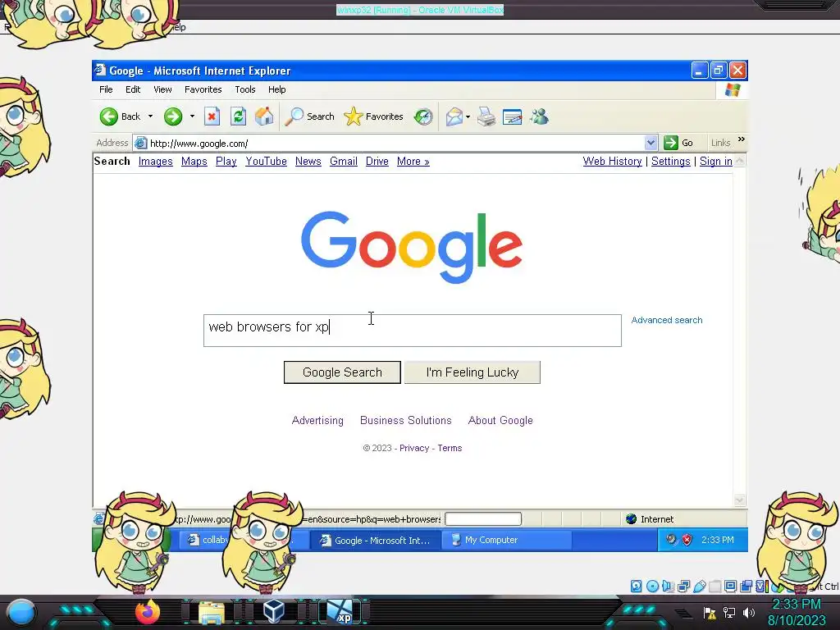Screen dimensions: 840x630
Task: Expand Back button history dropdown arrow
Action: point(151,116)
